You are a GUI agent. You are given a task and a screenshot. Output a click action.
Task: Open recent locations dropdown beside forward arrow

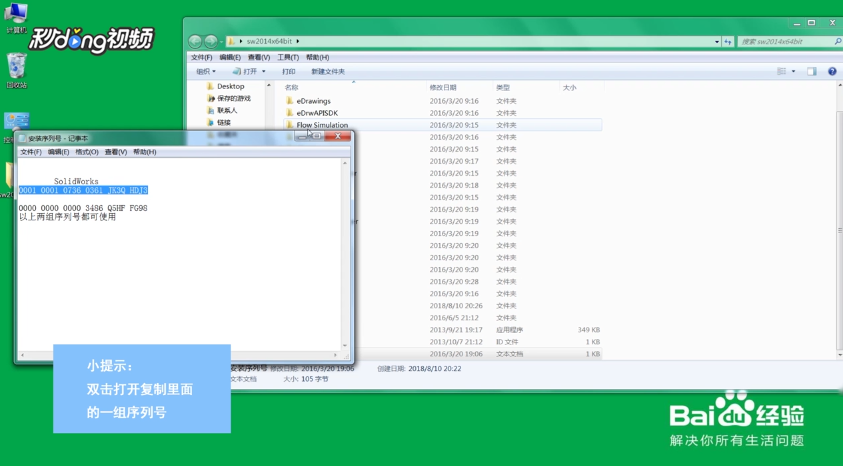coord(221,42)
